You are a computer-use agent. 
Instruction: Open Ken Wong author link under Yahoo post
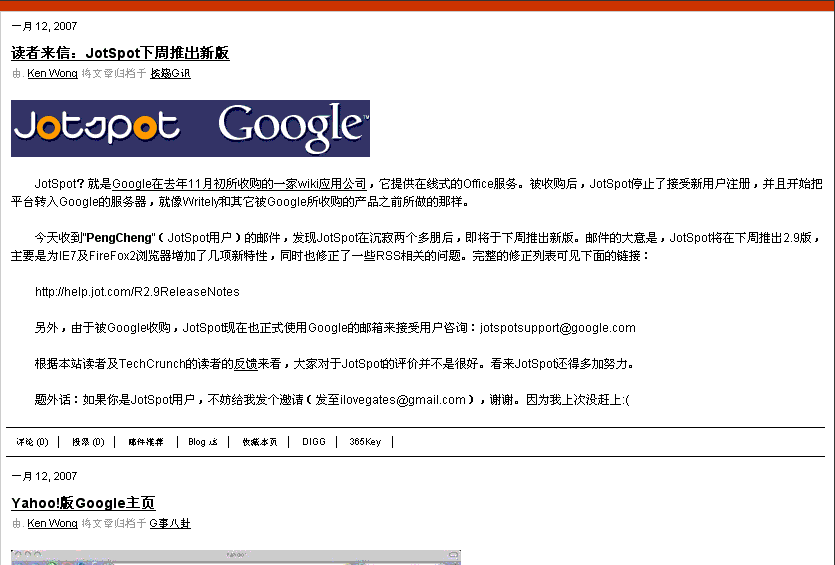(x=52, y=523)
